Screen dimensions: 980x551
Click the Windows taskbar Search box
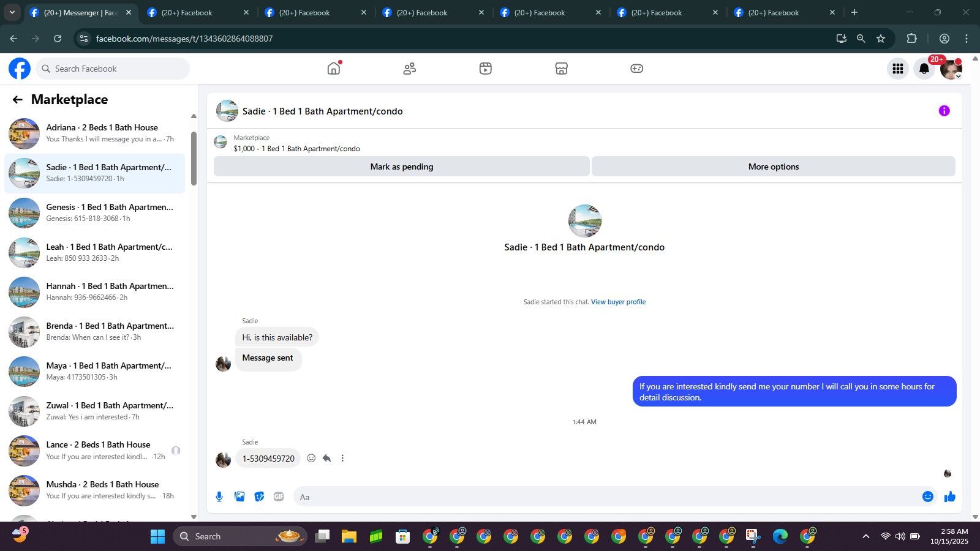click(x=240, y=536)
